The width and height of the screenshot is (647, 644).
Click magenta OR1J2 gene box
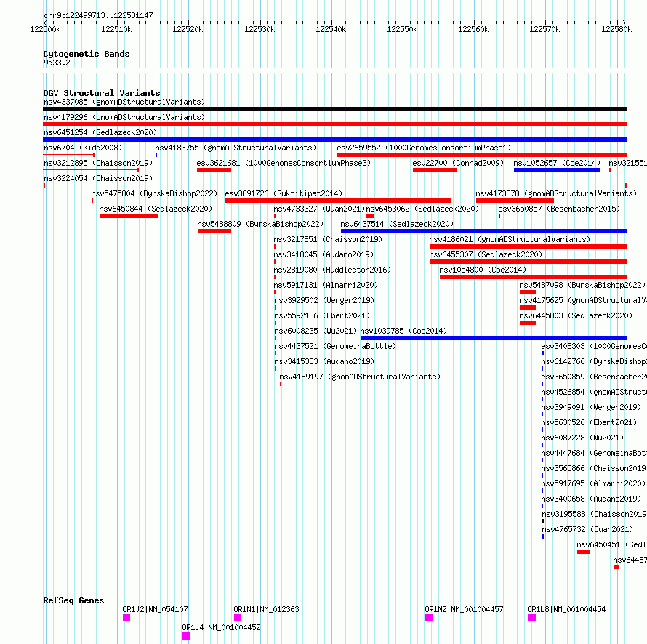click(126, 618)
